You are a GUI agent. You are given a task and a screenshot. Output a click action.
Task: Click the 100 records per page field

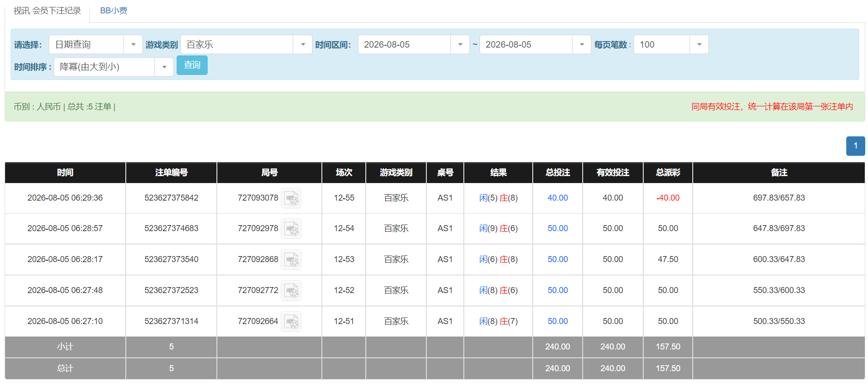pyautogui.click(x=671, y=44)
